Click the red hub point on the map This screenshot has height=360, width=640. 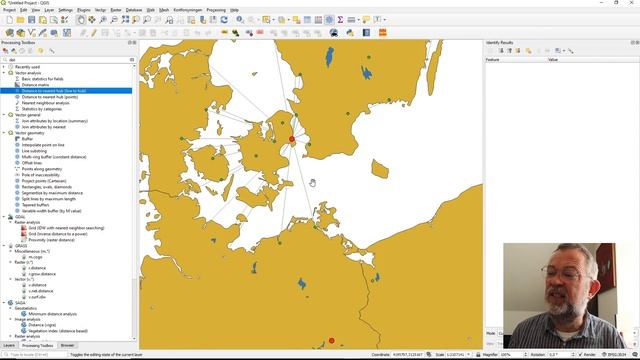292,139
